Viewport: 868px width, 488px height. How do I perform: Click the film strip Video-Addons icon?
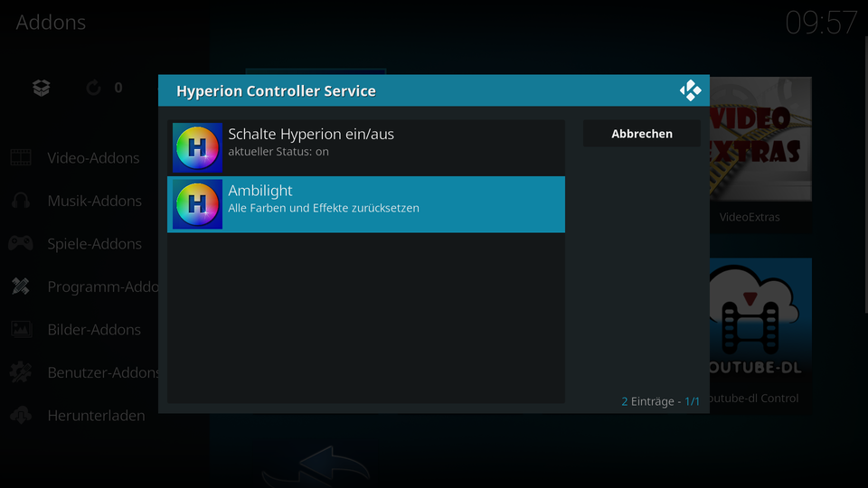point(21,157)
